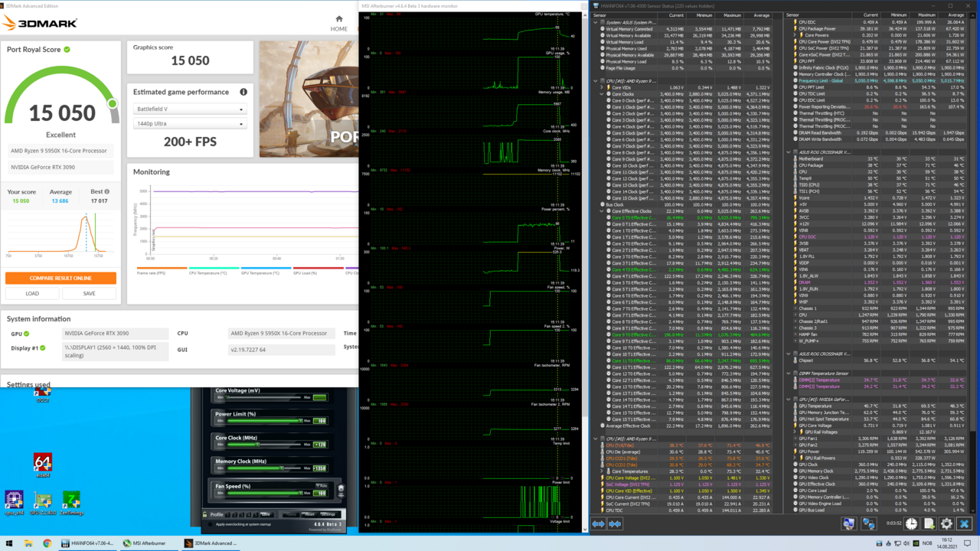Click the HWiNFO reset clock icon
The height and width of the screenshot is (551, 980).
point(911,524)
